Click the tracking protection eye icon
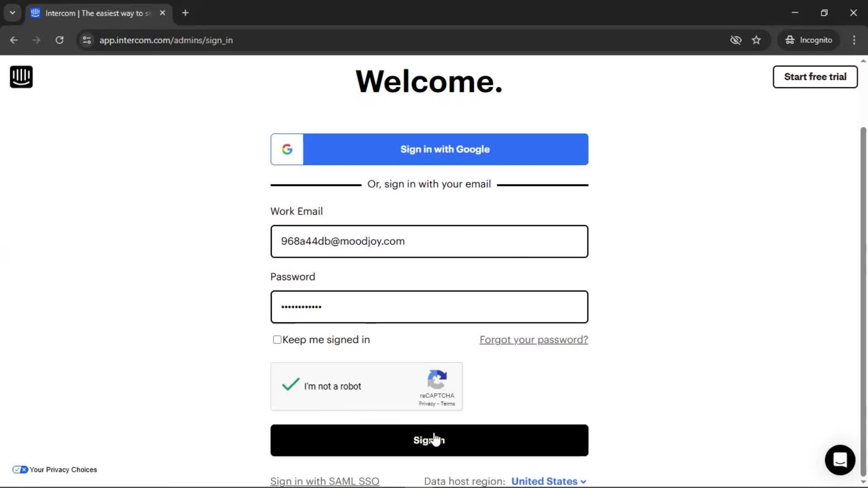This screenshot has width=868, height=488. pyautogui.click(x=736, y=40)
